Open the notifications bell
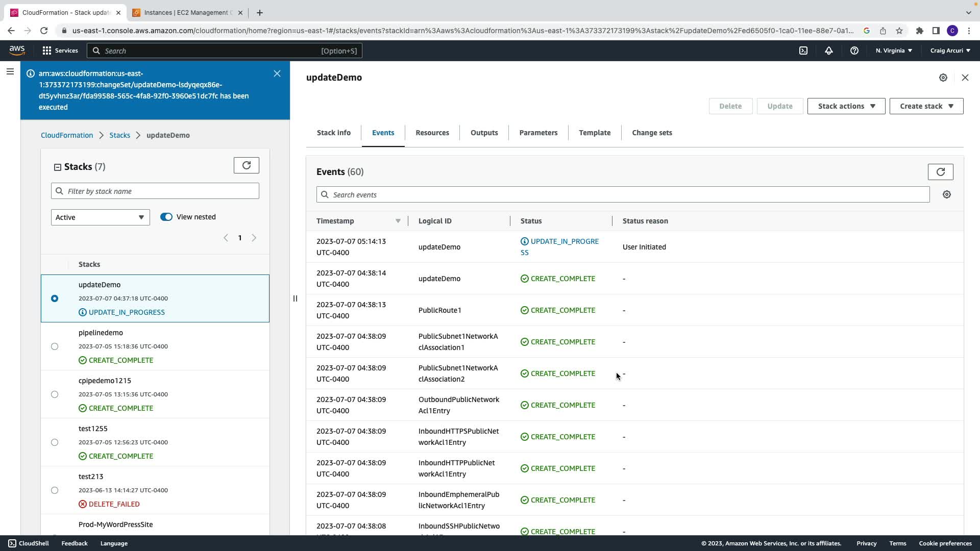 click(829, 51)
